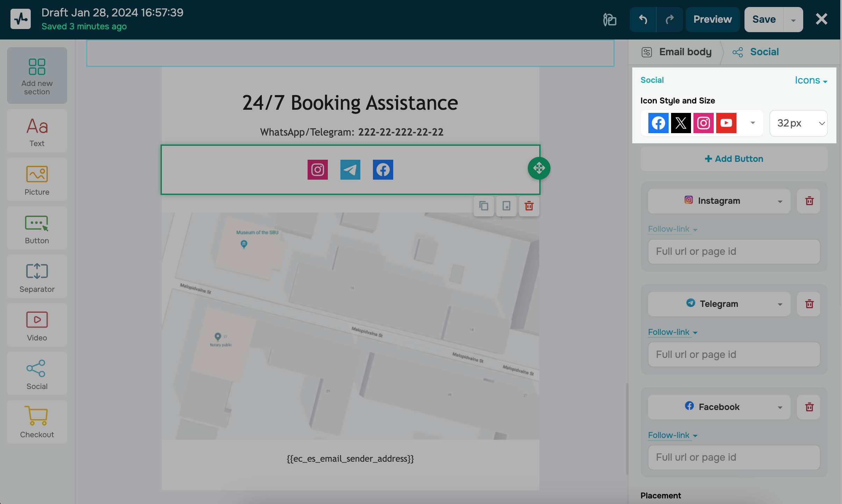
Task: Delete the Instagram social button
Action: click(809, 201)
